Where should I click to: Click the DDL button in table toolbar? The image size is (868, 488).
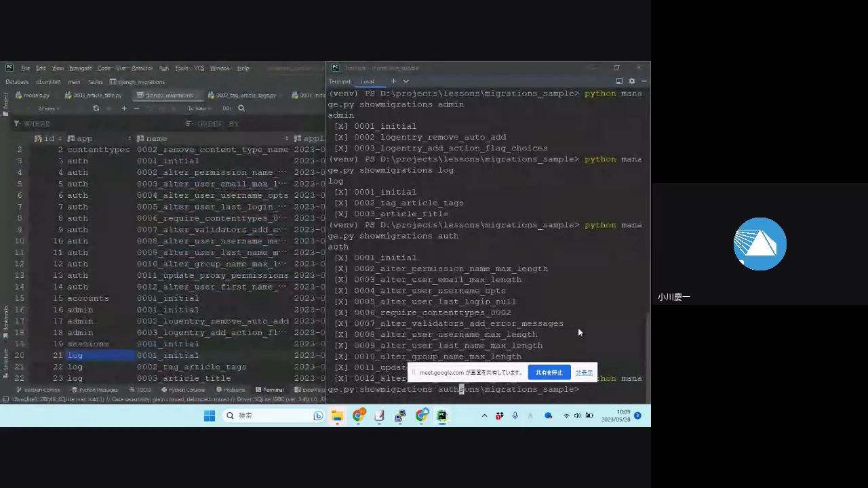226,108
